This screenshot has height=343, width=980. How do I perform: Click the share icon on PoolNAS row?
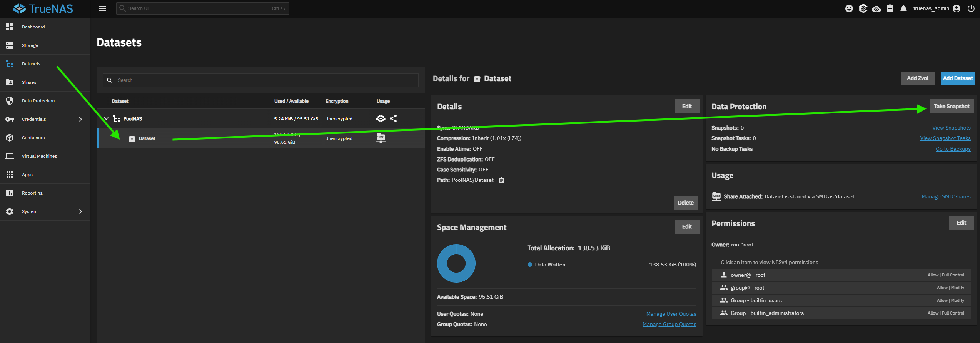pos(393,118)
